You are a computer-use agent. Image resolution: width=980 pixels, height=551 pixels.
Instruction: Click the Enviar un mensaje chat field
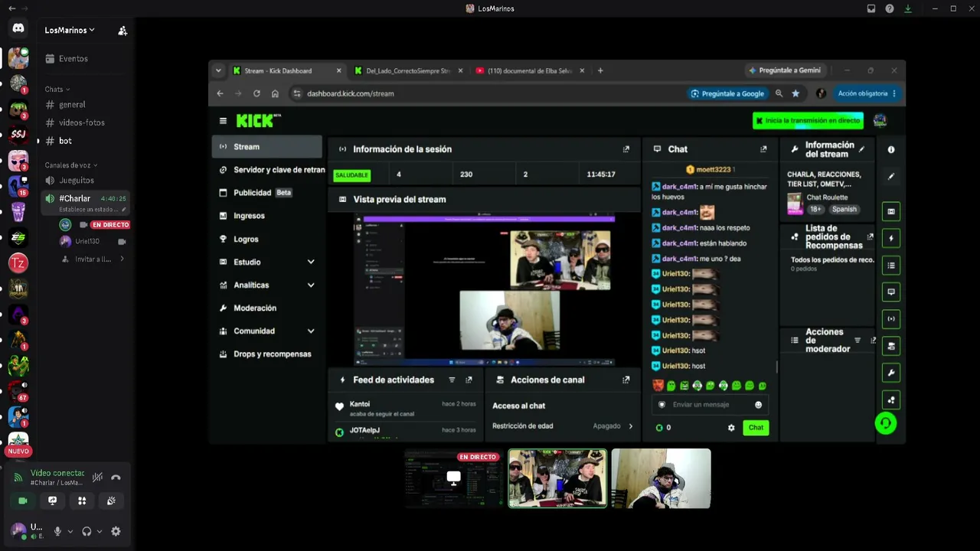click(x=710, y=405)
